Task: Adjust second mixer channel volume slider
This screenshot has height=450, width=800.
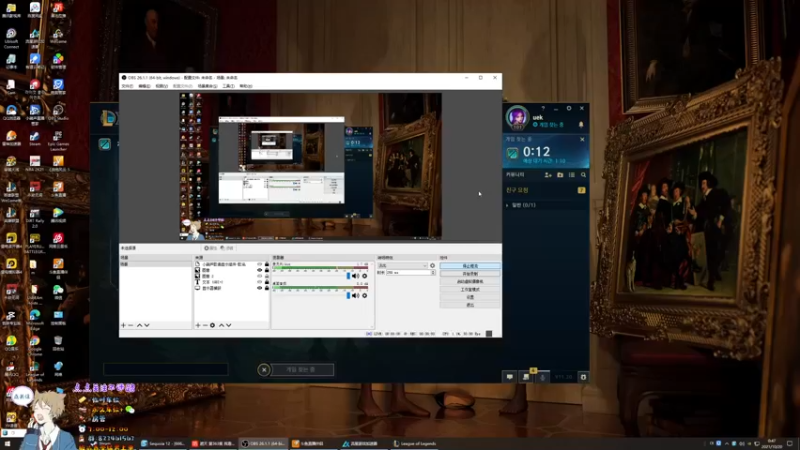Action: (x=348, y=295)
